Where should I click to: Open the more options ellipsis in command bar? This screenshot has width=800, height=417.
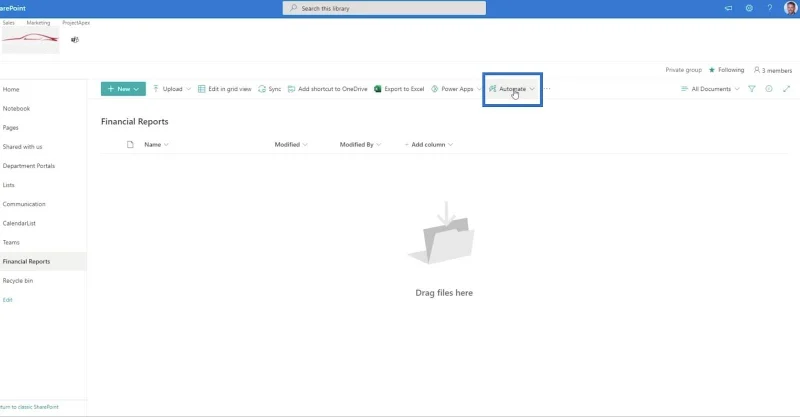pyautogui.click(x=547, y=89)
